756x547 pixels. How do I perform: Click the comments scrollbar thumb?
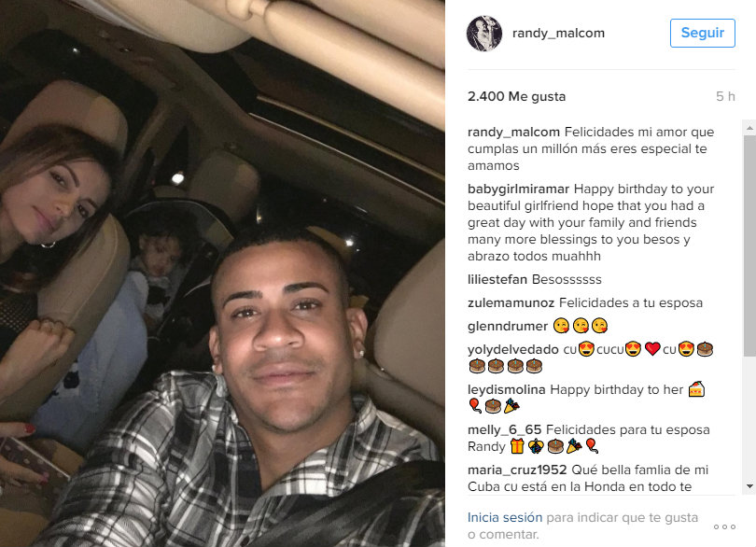coord(749,246)
